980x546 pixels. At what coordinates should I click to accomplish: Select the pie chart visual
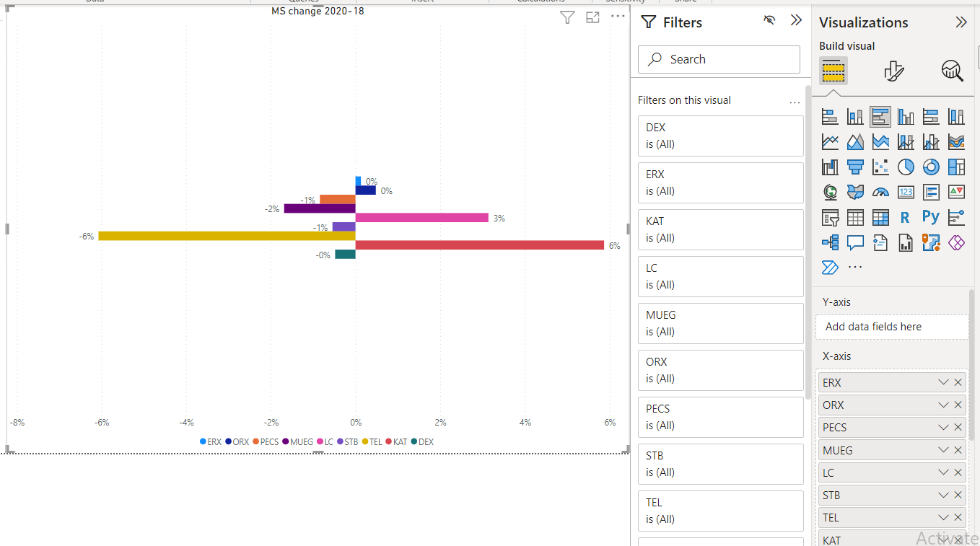click(906, 167)
